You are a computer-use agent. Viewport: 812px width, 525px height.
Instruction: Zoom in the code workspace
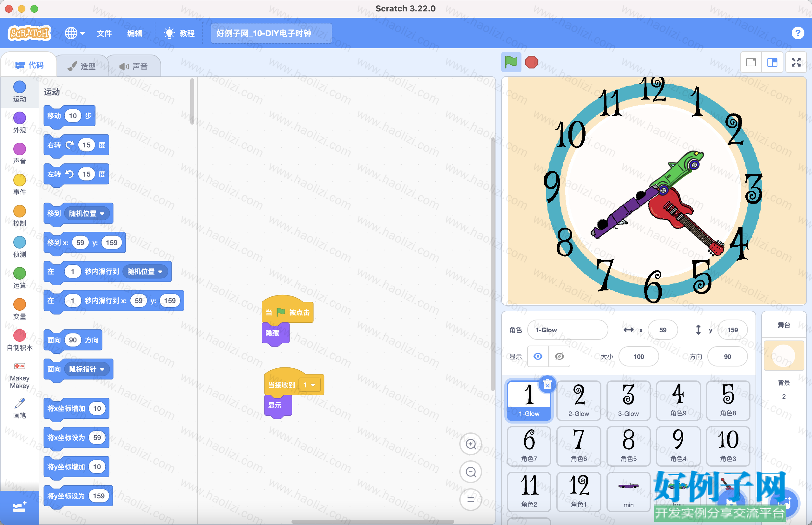pyautogui.click(x=471, y=444)
